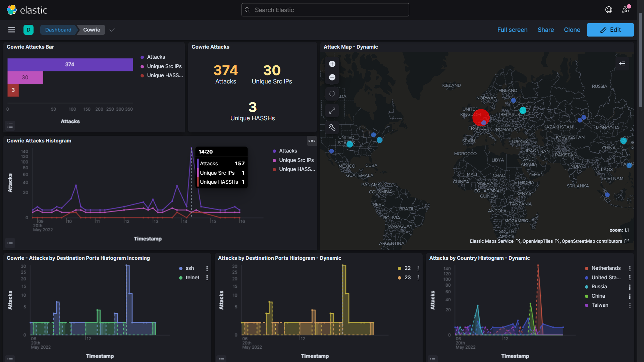Toggle legend on Cowrie Attacks Histogram
The height and width of the screenshot is (362, 644).
click(10, 243)
